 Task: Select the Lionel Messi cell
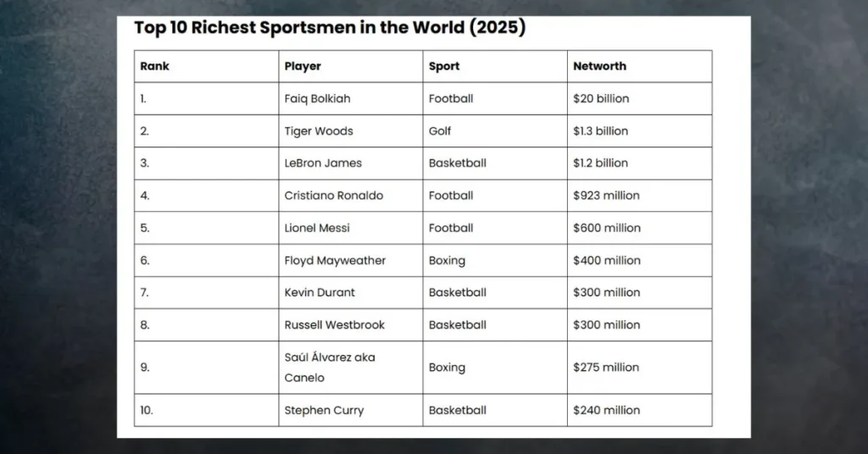click(317, 228)
